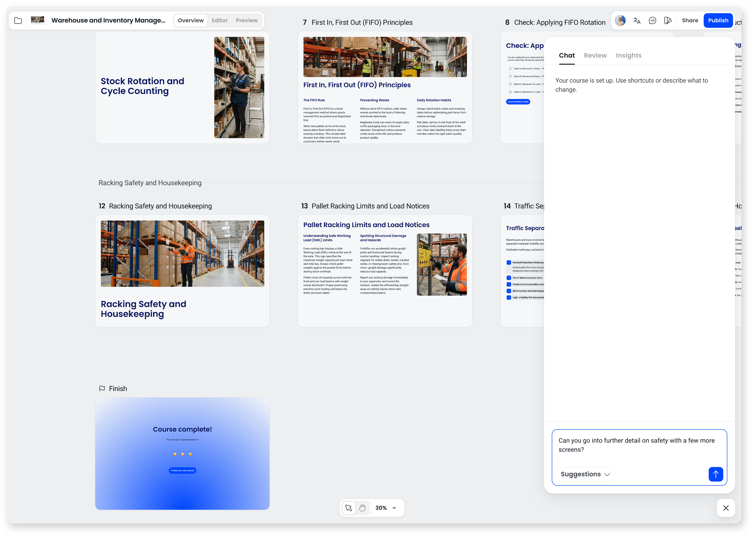Open the Stock Rotation and Cycle Counting slide
Screen dimensions: 756x538
point(182,87)
